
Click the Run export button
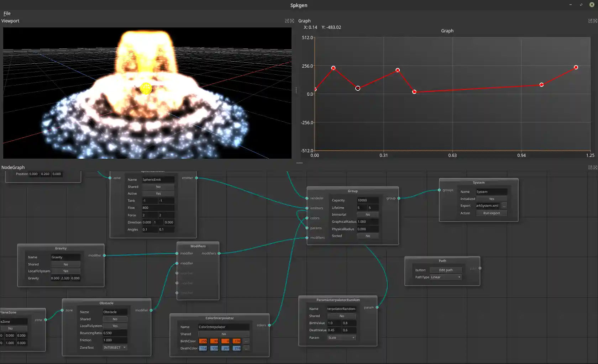pos(491,213)
